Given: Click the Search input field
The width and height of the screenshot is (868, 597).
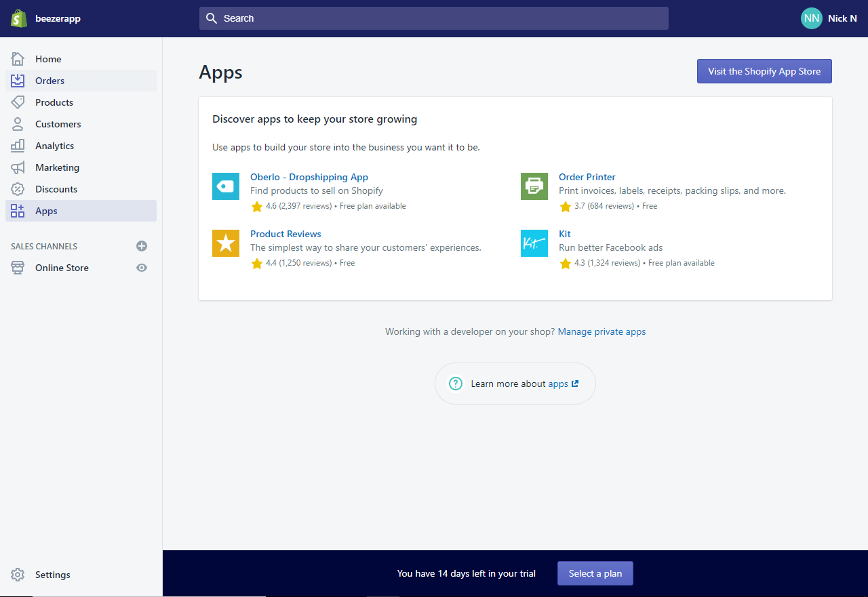Looking at the screenshot, I should click(434, 18).
